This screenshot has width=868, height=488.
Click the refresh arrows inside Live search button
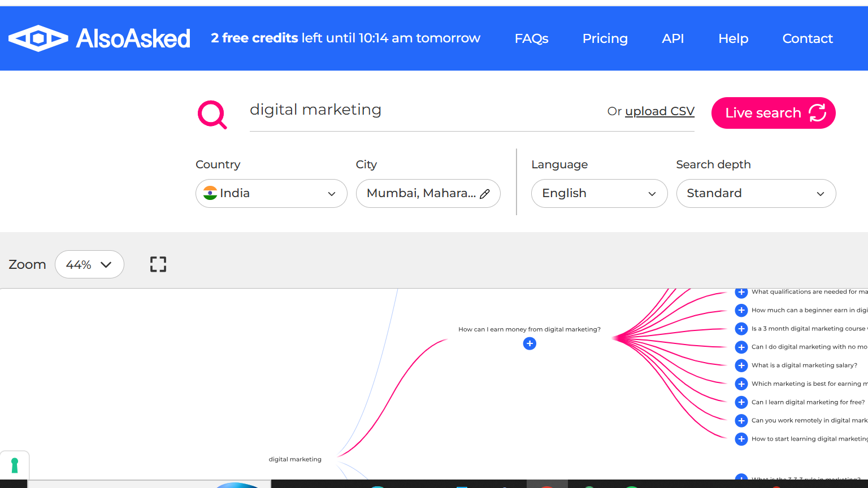click(x=817, y=113)
